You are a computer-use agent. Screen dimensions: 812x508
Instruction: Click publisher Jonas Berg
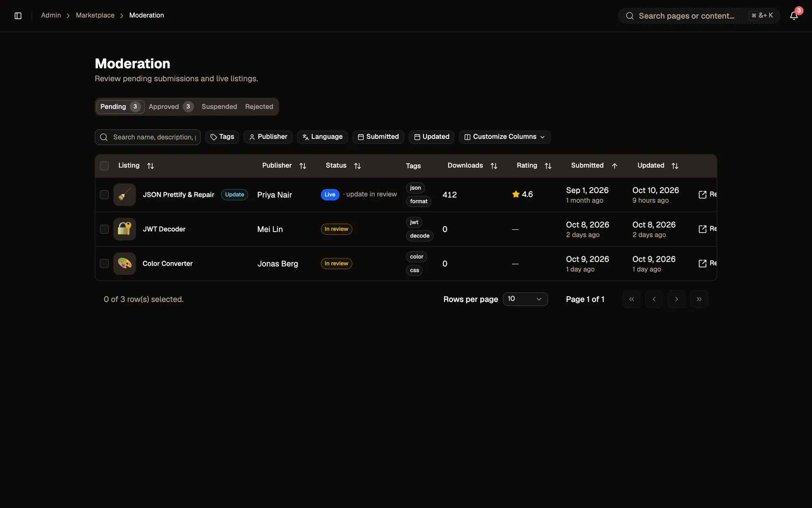278,263
